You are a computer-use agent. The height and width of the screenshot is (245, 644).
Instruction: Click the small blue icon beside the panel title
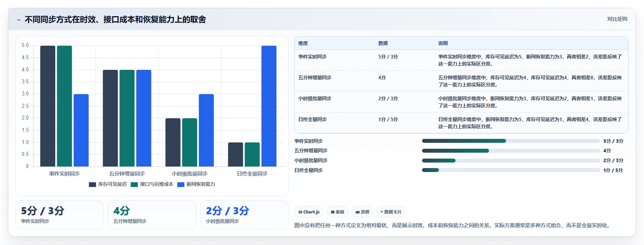(x=19, y=20)
